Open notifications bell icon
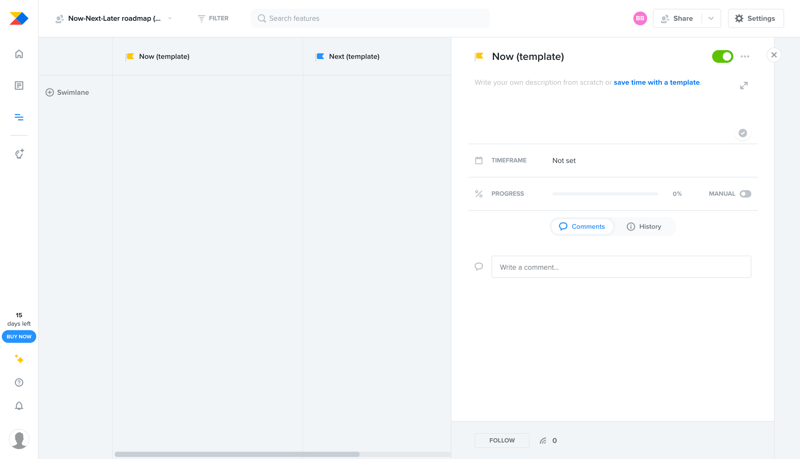Image resolution: width=800 pixels, height=459 pixels. [19, 406]
